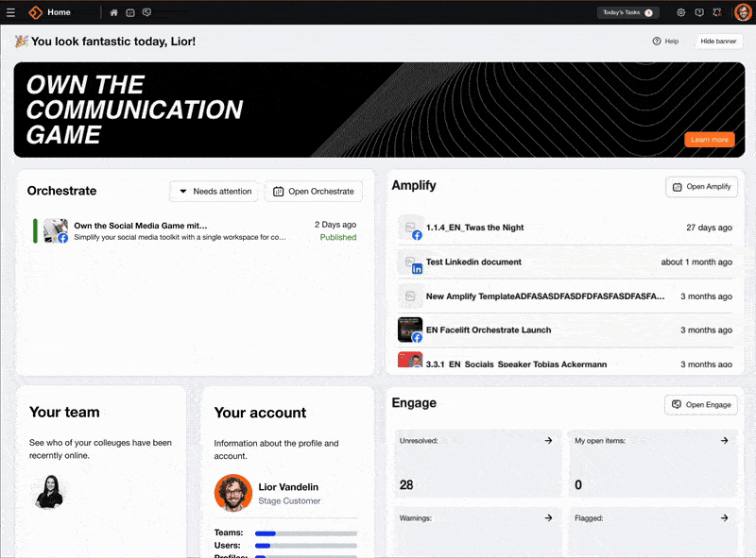
Task: Open the My open items arrow
Action: coord(724,440)
